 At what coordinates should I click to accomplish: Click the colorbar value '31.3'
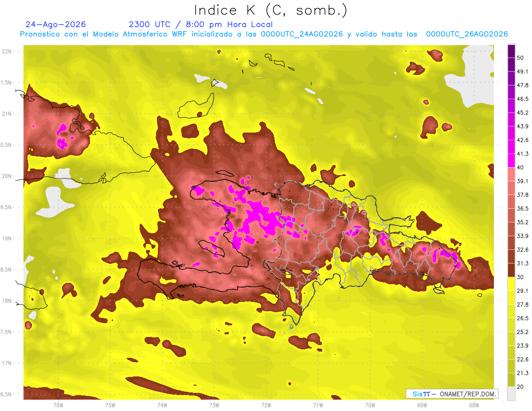tap(523, 263)
